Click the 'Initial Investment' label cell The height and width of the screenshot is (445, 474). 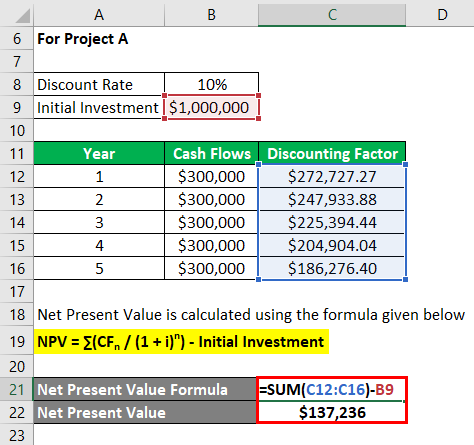99,107
